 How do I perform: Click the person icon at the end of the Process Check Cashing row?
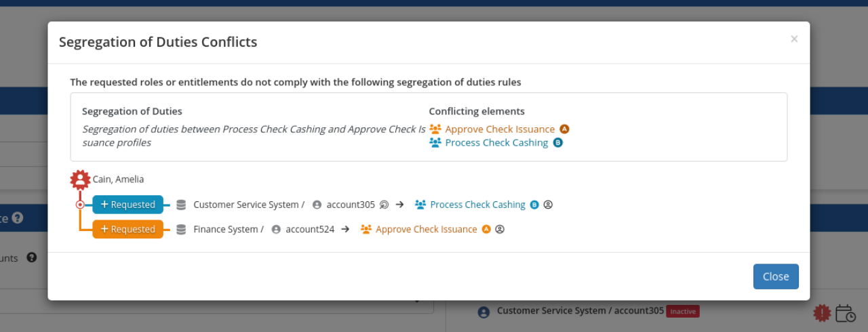(548, 205)
